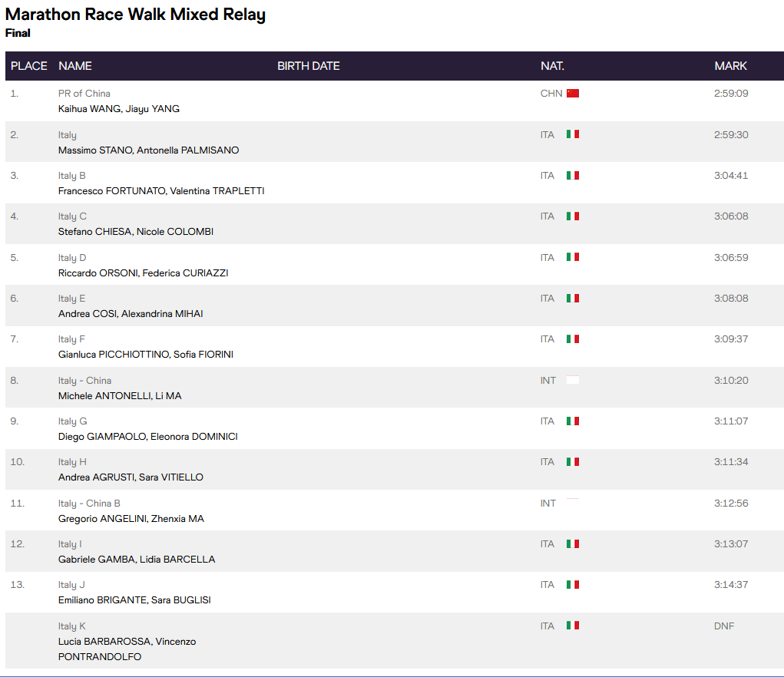The image size is (784, 677).
Task: Click the Italy C team label
Action: coord(72,217)
